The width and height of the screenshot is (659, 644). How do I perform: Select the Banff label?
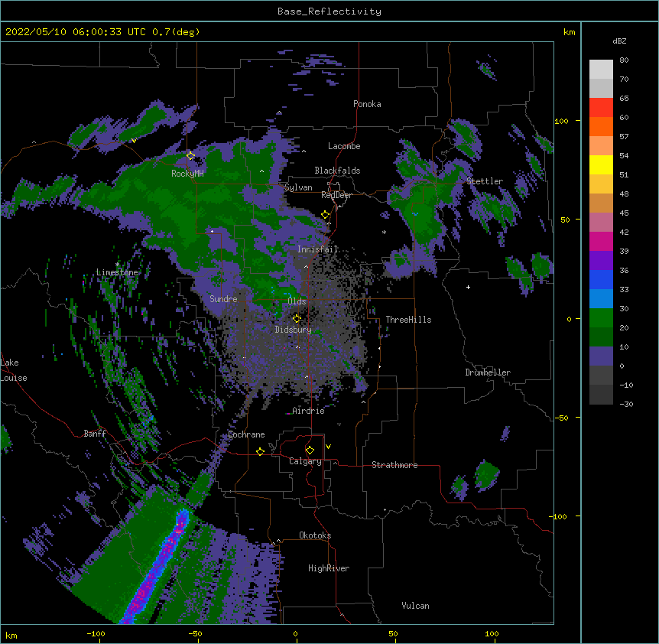pyautogui.click(x=95, y=434)
